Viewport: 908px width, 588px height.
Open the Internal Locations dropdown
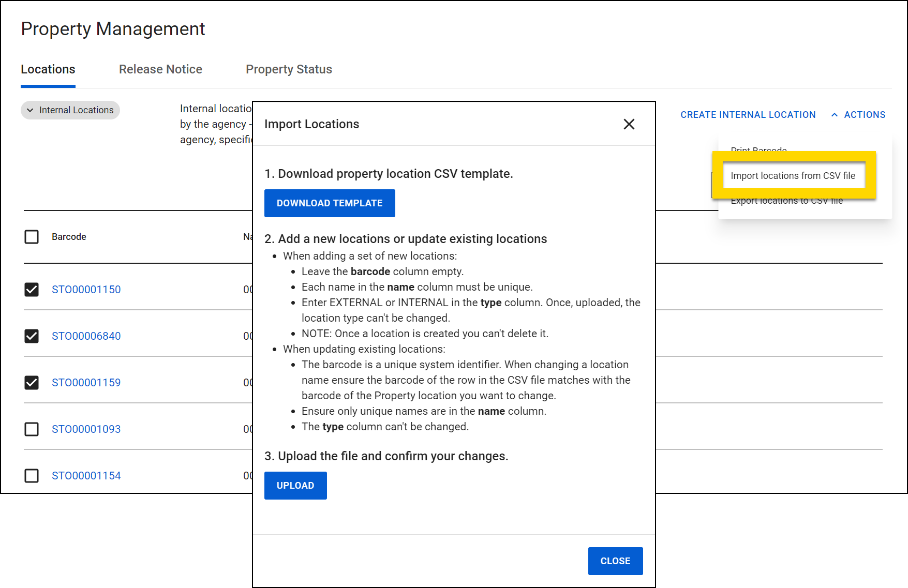coord(70,110)
